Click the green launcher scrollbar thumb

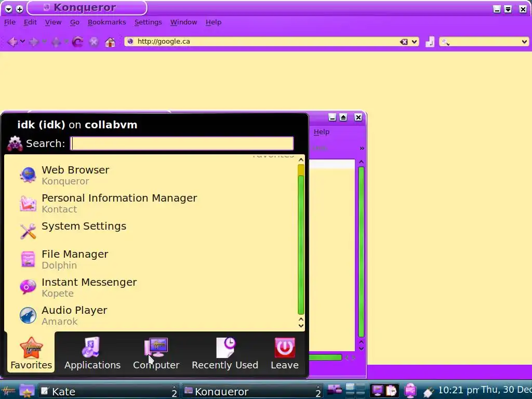[301, 245]
